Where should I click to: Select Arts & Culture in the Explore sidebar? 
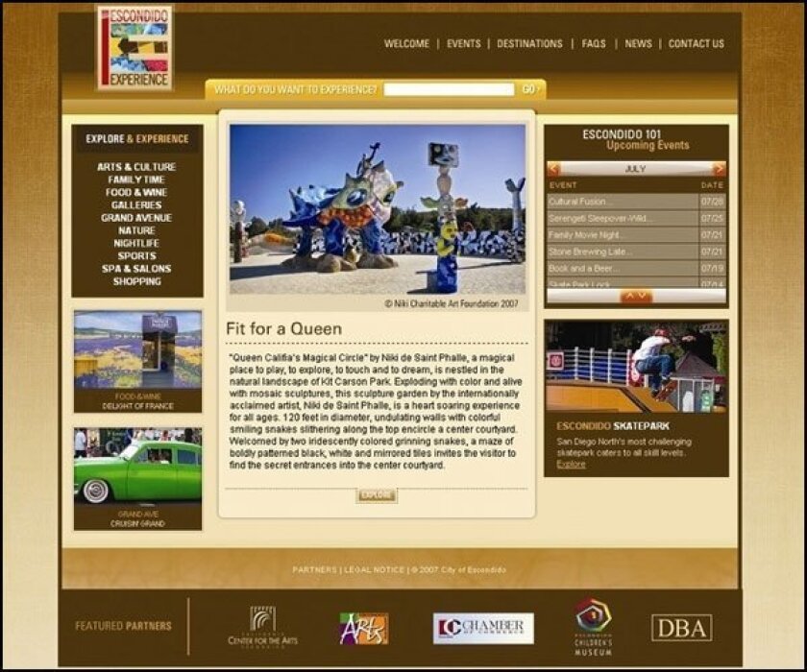(x=136, y=167)
